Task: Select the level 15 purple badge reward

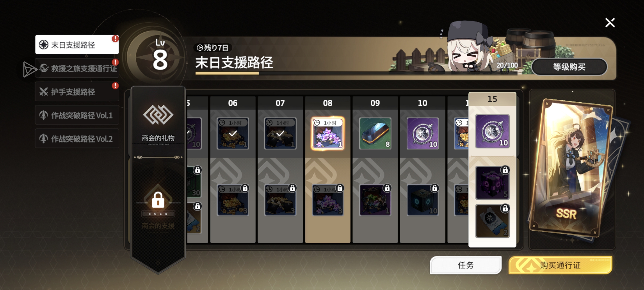Action: click(492, 131)
